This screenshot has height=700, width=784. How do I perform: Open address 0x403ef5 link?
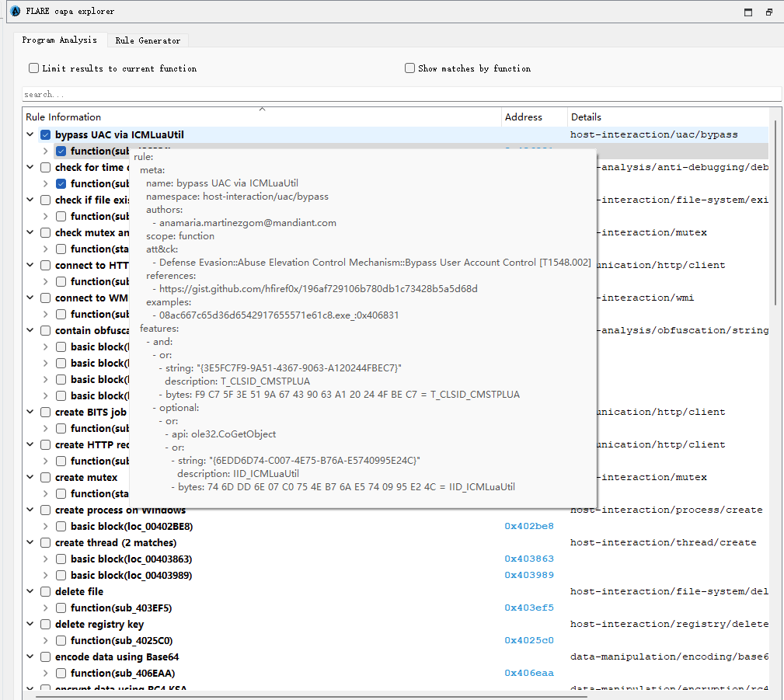[529, 608]
